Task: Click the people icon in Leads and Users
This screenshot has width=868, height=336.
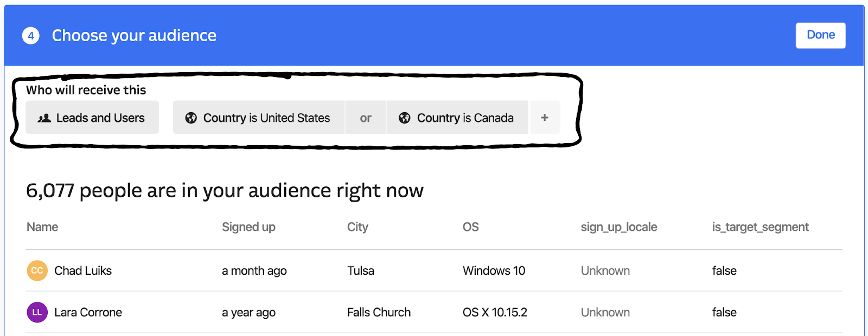Action: coord(44,118)
